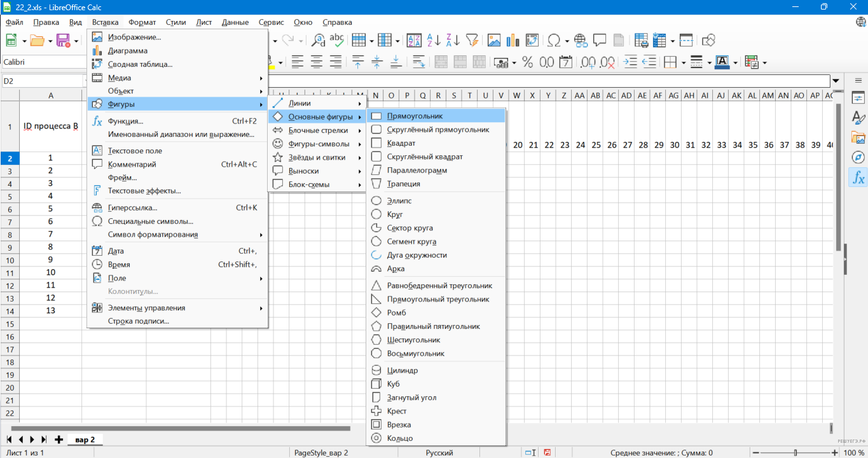Click the Find & Replace toolbar icon
Image resolution: width=868 pixels, height=458 pixels.
[x=318, y=40]
